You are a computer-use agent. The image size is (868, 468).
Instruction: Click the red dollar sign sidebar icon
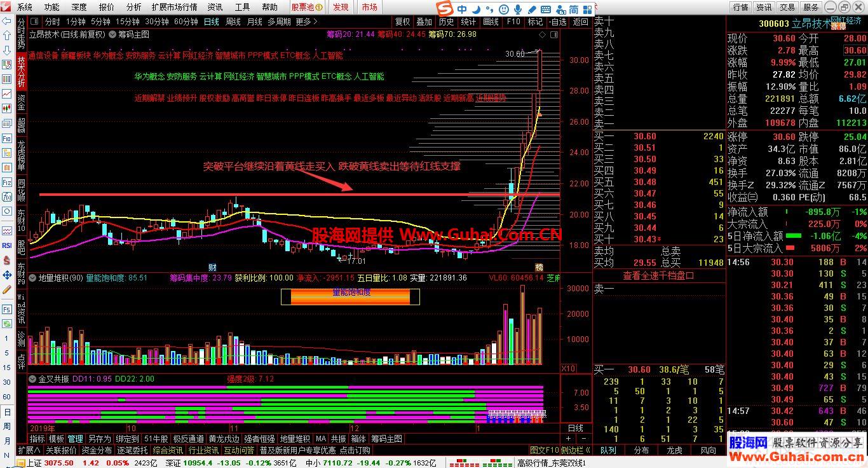tap(6, 260)
